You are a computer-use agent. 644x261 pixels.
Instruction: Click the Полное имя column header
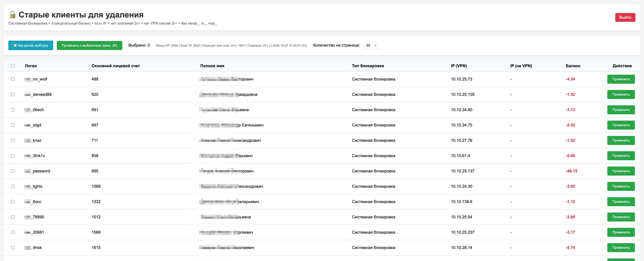coord(212,66)
